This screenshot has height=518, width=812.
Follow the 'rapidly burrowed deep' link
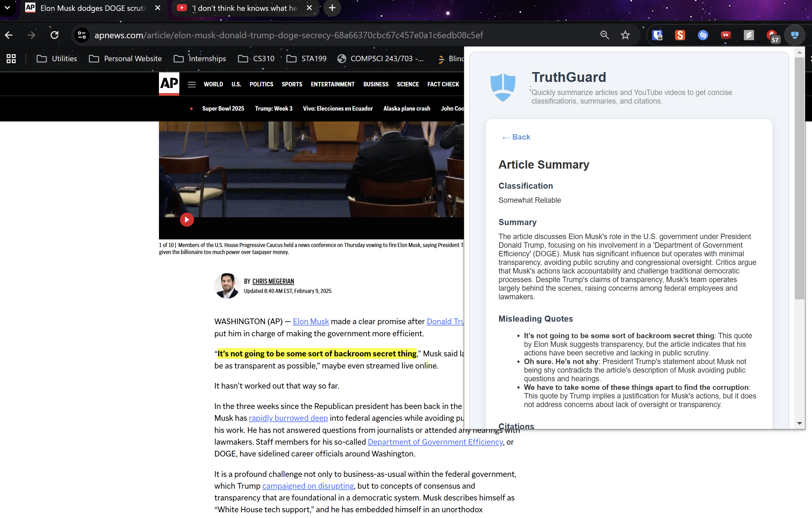click(x=288, y=418)
